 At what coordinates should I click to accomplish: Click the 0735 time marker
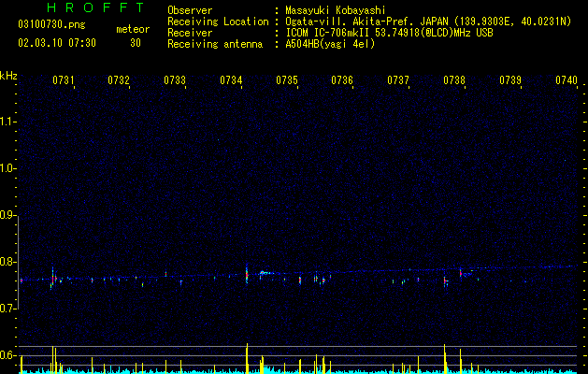pos(287,79)
